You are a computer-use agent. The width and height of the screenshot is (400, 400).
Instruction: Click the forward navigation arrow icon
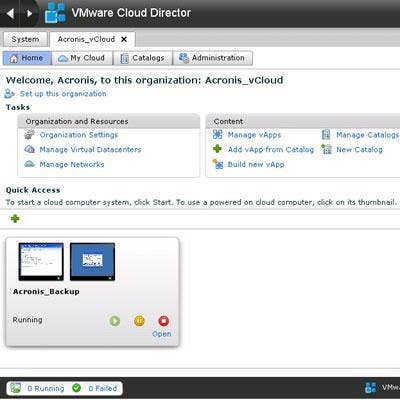click(x=29, y=13)
